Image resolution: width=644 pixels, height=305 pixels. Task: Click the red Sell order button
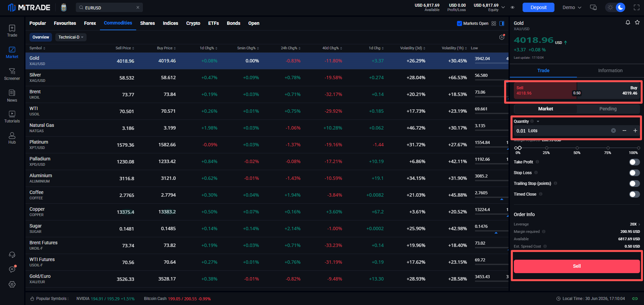(x=577, y=266)
